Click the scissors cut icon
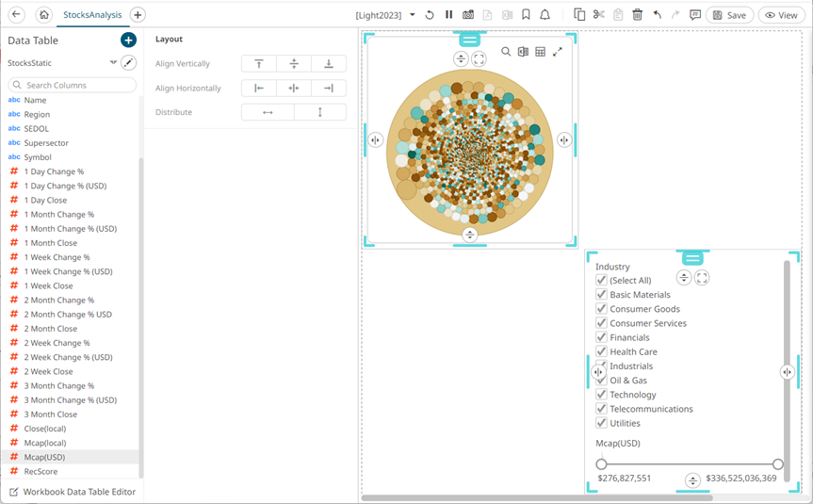The width and height of the screenshot is (813, 504). 599,15
